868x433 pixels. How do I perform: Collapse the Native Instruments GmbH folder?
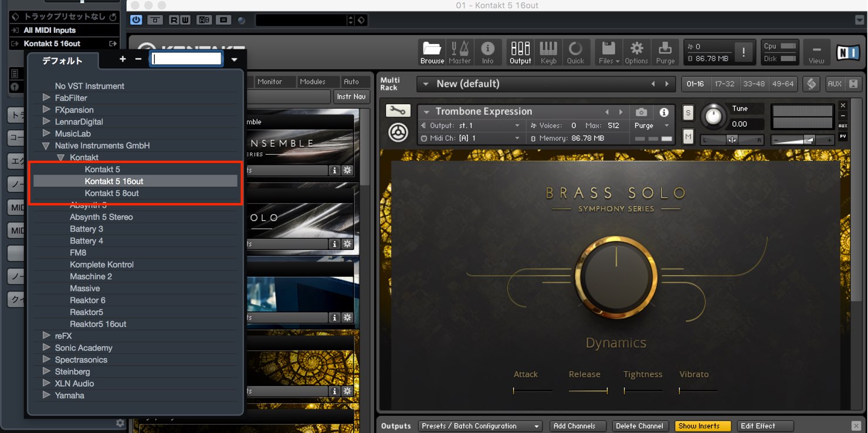tap(46, 146)
